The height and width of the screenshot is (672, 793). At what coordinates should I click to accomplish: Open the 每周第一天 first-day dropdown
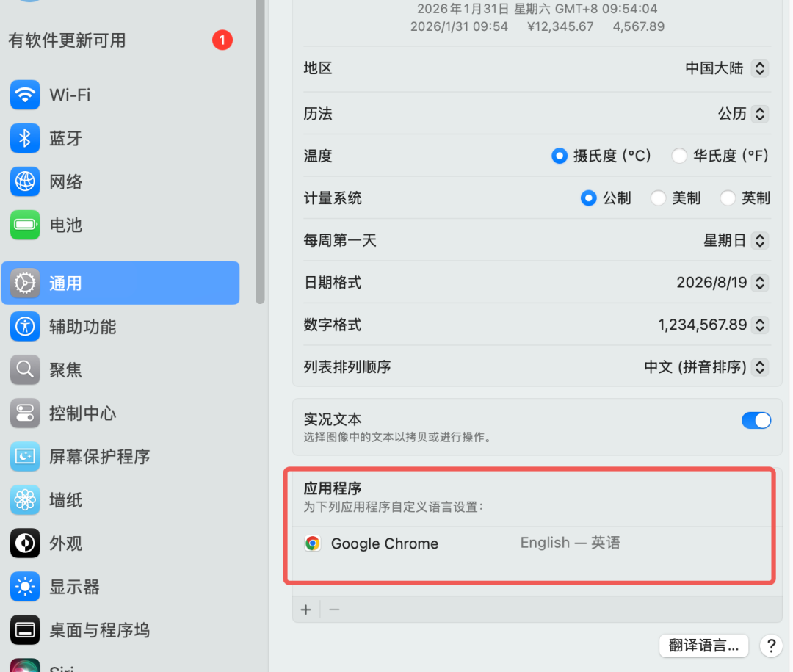pos(760,240)
